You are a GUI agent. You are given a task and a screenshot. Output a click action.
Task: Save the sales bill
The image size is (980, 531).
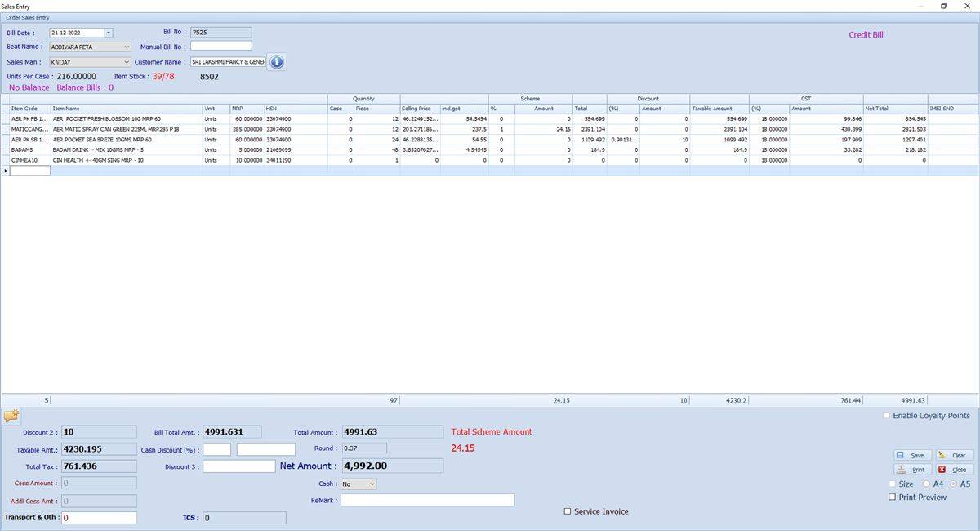[910, 455]
